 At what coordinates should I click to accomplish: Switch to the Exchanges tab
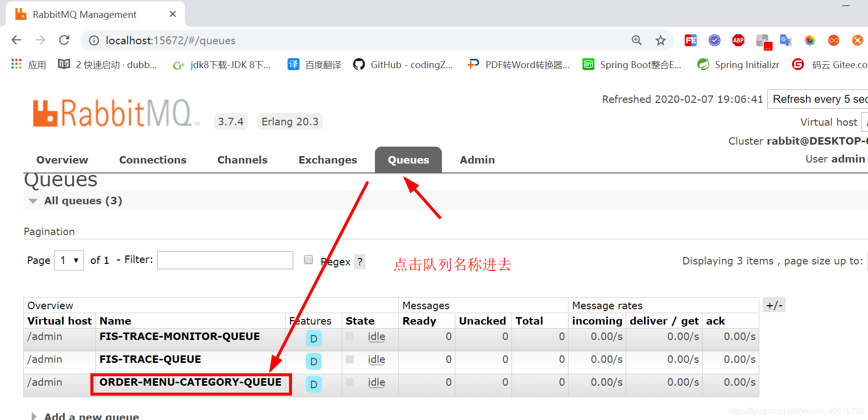point(328,160)
